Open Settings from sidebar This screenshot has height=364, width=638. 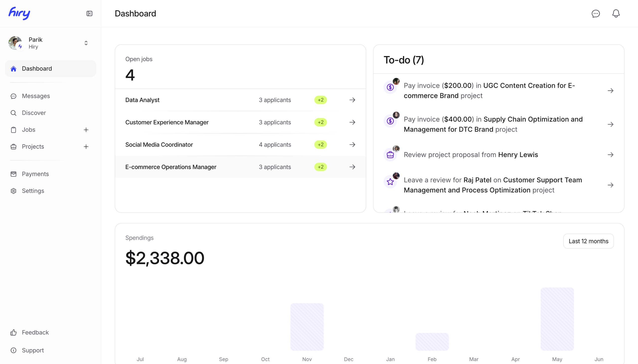tap(33, 191)
